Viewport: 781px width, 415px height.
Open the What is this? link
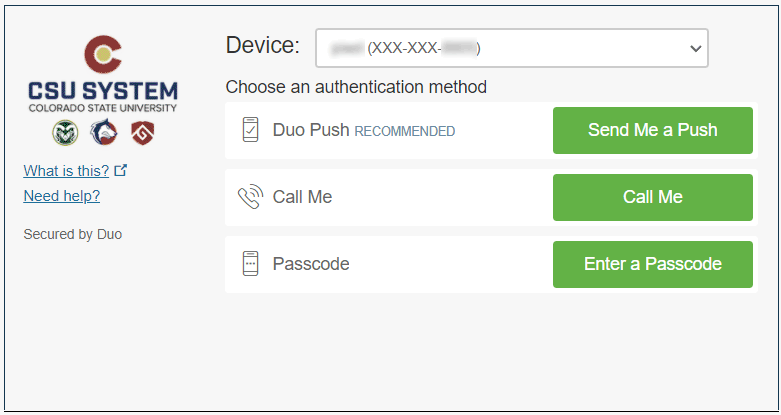point(66,170)
